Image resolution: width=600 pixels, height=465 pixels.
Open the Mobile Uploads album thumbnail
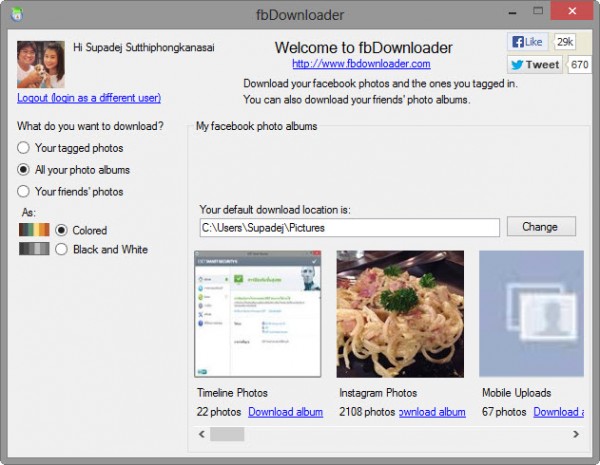(532, 314)
